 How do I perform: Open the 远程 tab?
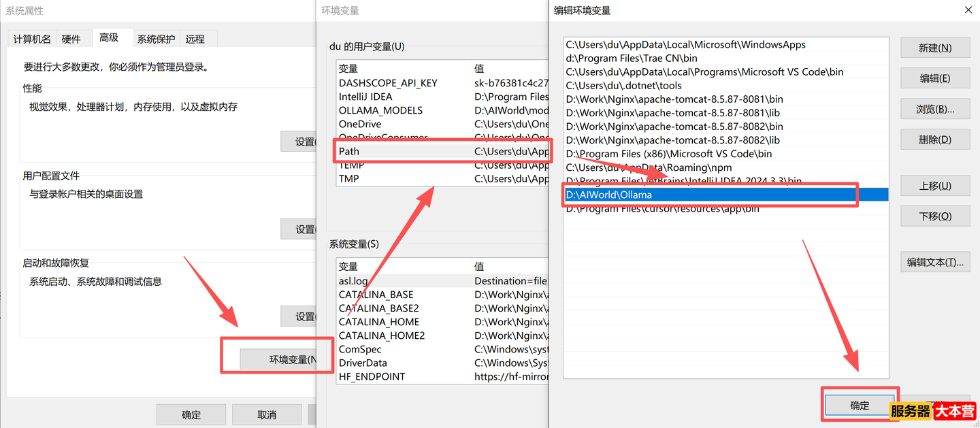pos(195,38)
